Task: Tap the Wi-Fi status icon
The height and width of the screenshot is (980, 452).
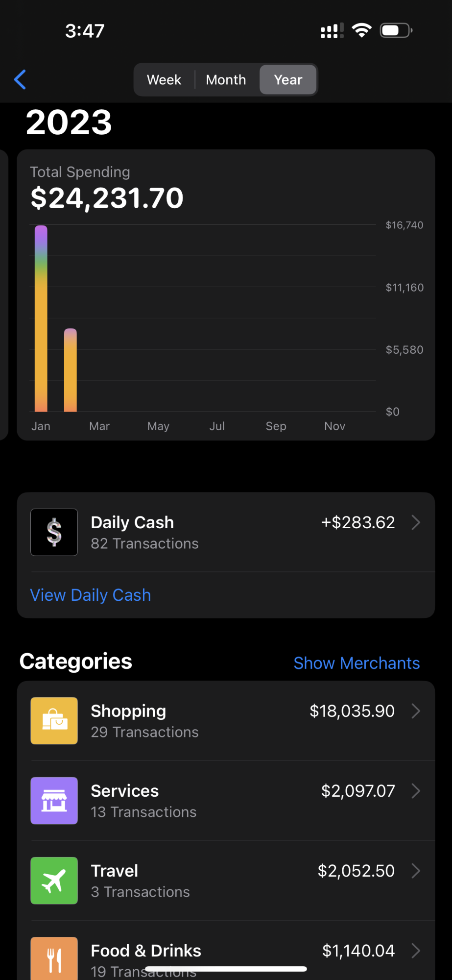Action: pos(362,30)
